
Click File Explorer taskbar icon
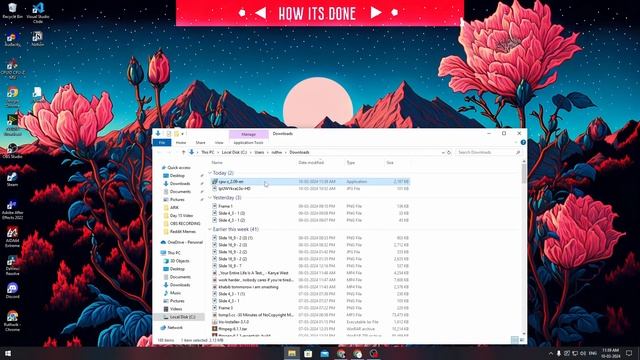click(292, 353)
